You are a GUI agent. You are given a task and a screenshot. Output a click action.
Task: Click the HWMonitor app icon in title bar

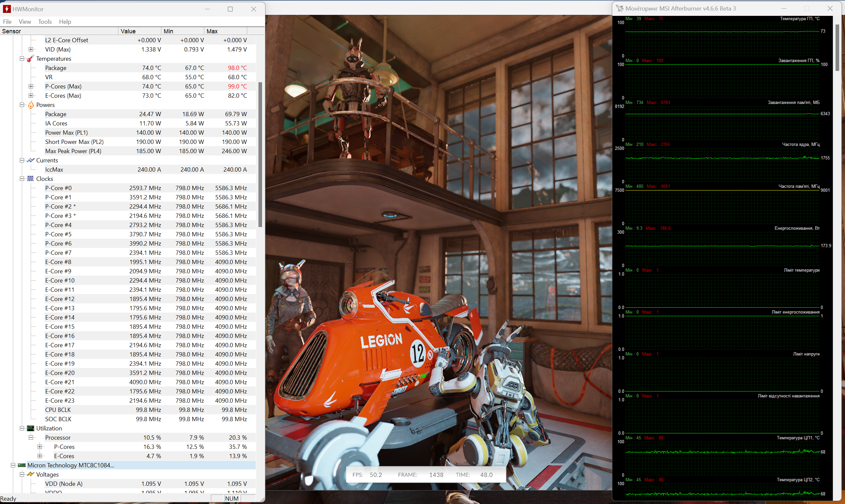tap(7, 9)
